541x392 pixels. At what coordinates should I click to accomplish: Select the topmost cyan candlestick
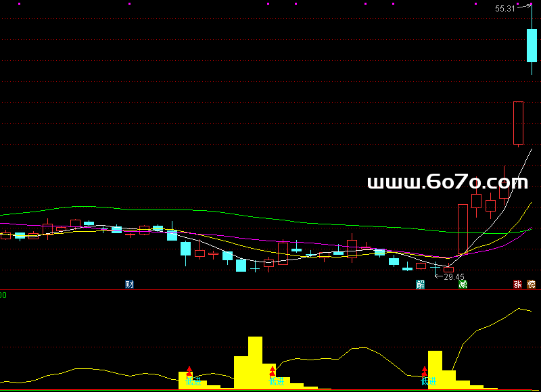[532, 45]
